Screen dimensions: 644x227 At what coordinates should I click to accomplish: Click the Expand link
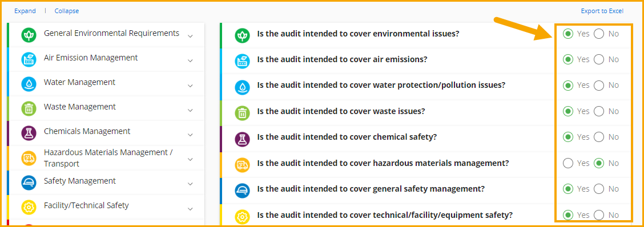[x=25, y=11]
